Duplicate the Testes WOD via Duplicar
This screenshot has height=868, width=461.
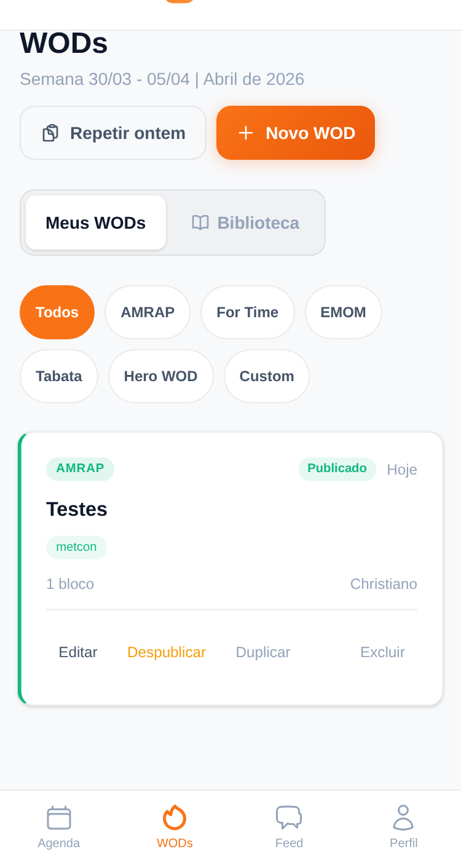262,652
